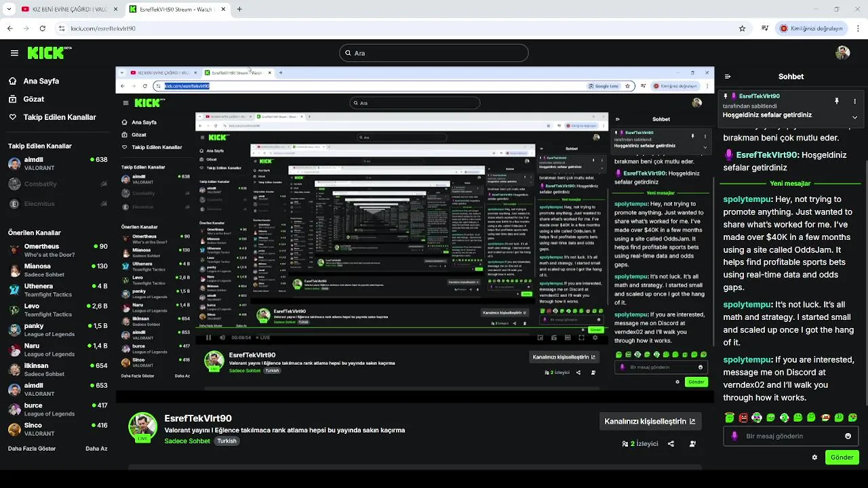Open Omertheus Who's at the Door channel

tap(58, 250)
